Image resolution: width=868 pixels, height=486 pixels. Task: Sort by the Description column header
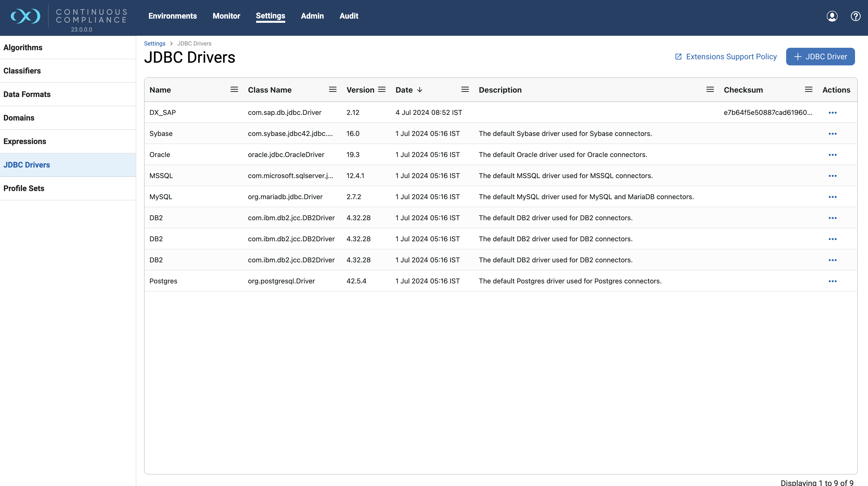point(500,90)
